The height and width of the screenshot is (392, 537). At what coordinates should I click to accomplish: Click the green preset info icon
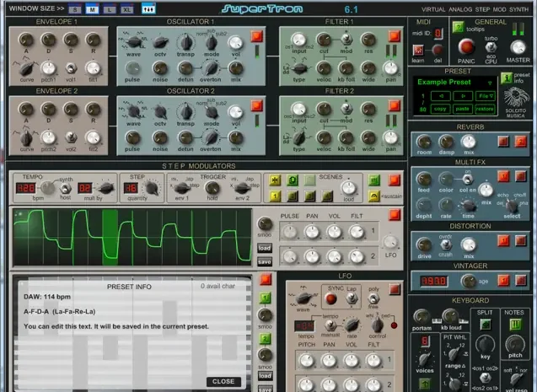click(x=505, y=78)
